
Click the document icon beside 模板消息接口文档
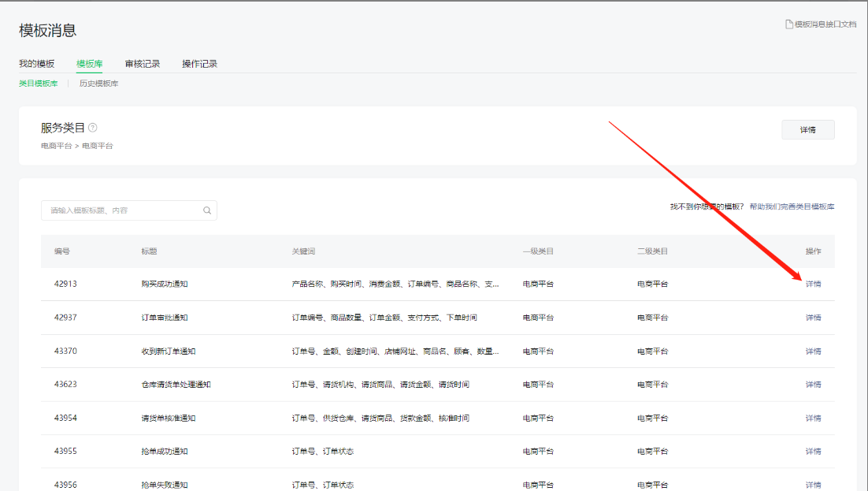tap(788, 24)
